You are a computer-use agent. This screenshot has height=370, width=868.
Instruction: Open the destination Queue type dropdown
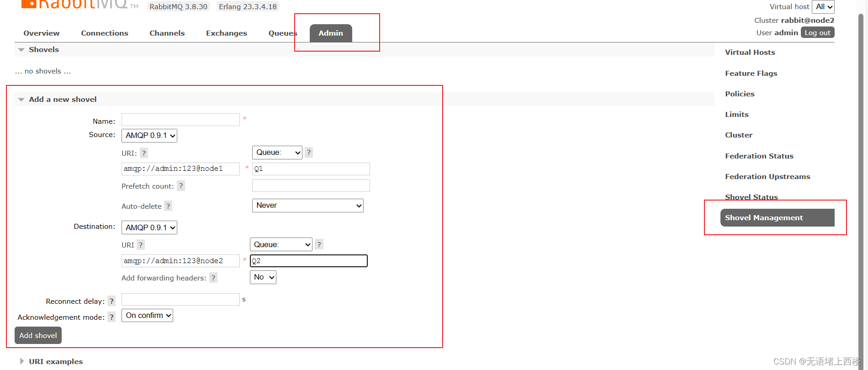point(281,244)
